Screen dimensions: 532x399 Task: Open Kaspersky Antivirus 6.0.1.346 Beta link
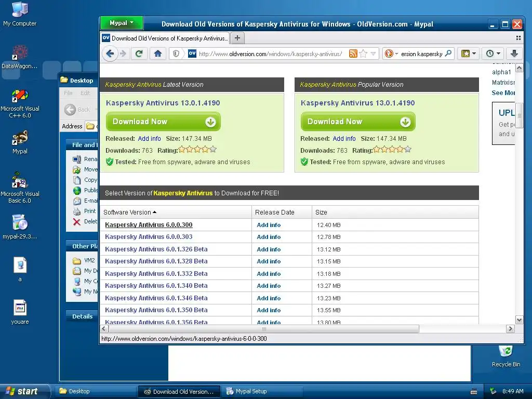(x=156, y=298)
